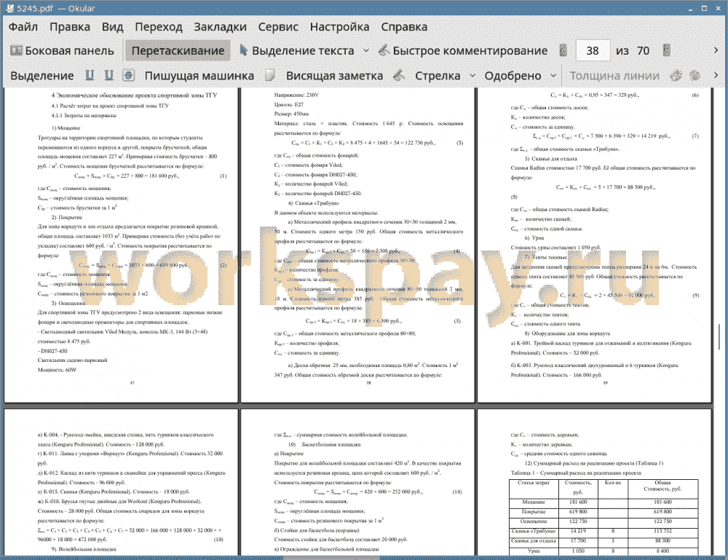This screenshot has height=560, width=728.
Task: Expand the Стрелка shape dropdown arrow
Action: pyautogui.click(x=472, y=76)
